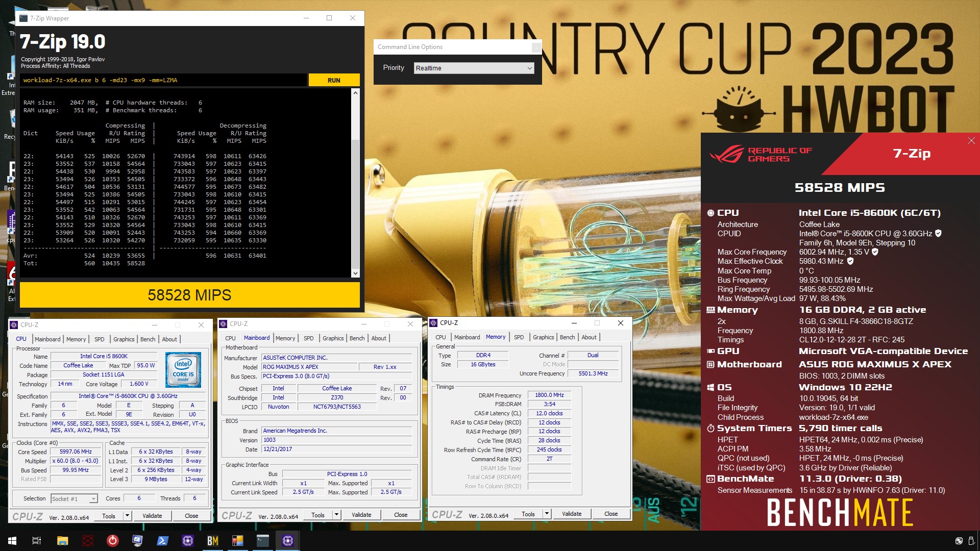The width and height of the screenshot is (980, 551).
Task: Click the red power button taskbar icon
Action: 113,541
